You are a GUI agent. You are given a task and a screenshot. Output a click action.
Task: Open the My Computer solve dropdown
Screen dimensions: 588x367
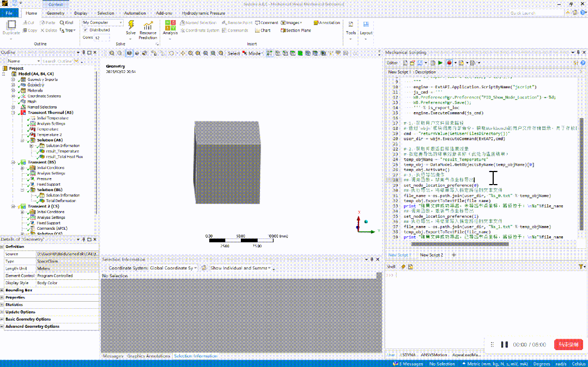coord(102,22)
